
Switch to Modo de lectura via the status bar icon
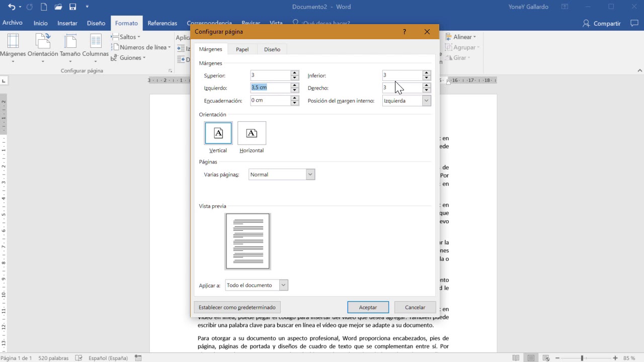click(x=516, y=357)
